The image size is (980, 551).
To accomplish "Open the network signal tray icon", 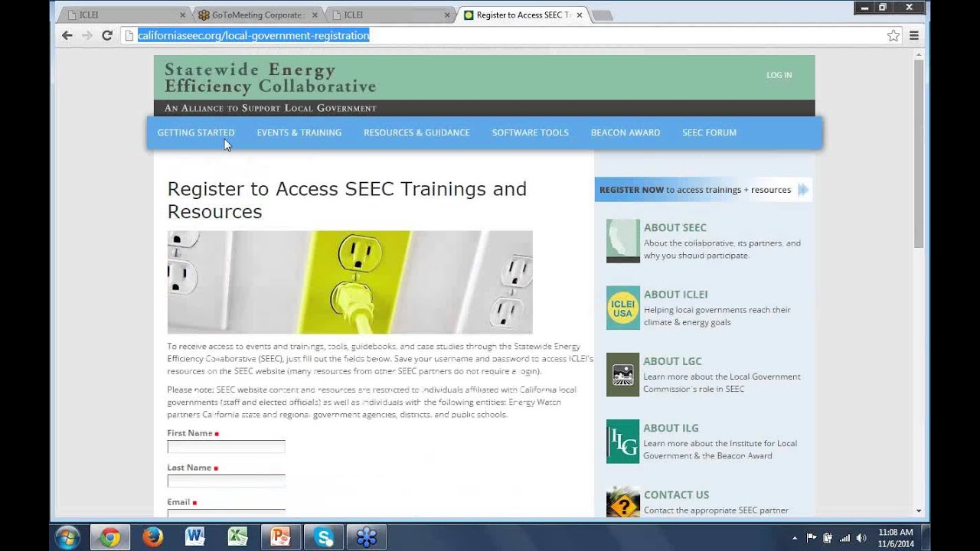I will tap(845, 538).
